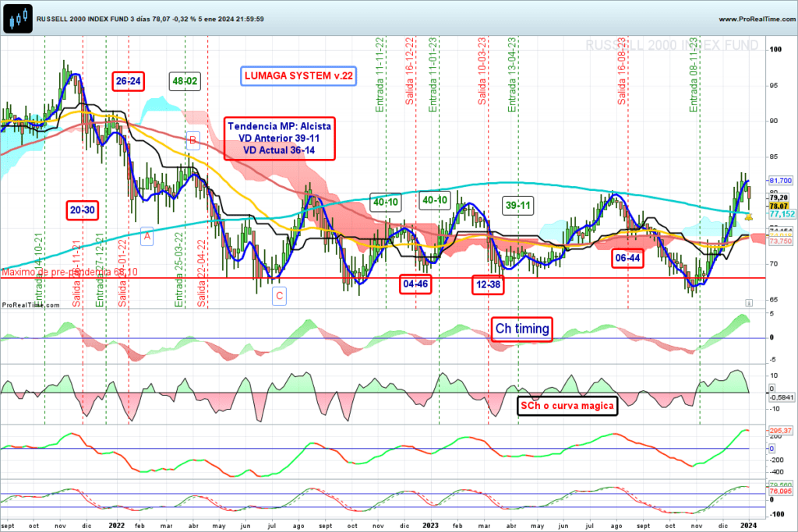This screenshot has height=532, width=798.
Task: Open the www.ProRealTime.com link
Action: click(x=757, y=19)
